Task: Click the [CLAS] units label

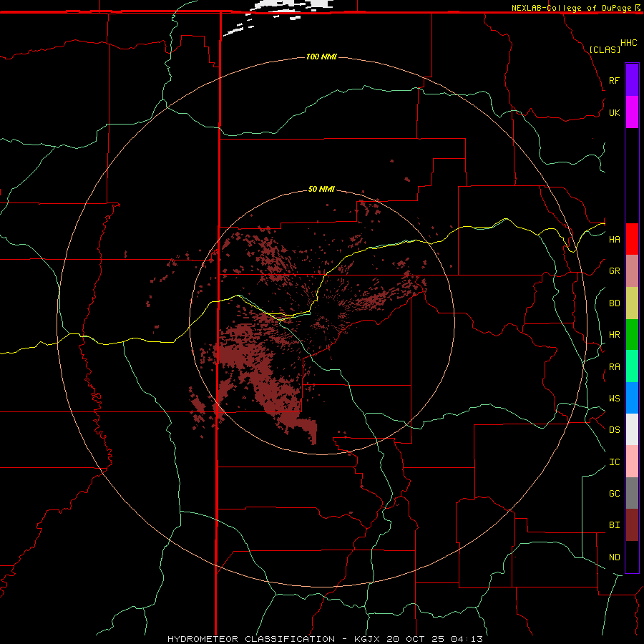Action: (x=605, y=49)
